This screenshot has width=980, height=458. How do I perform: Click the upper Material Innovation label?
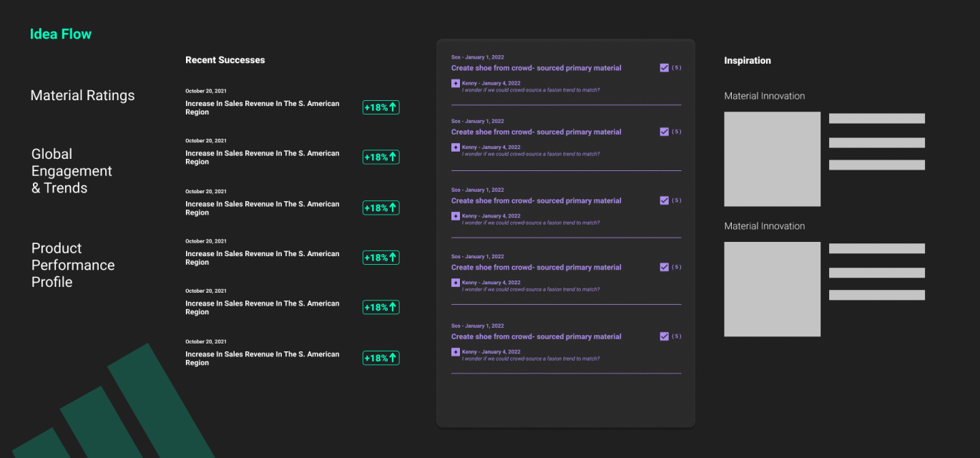[765, 96]
